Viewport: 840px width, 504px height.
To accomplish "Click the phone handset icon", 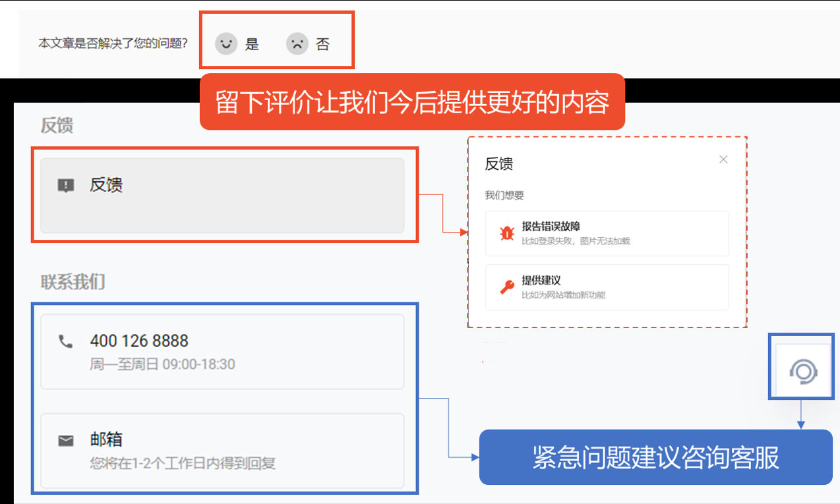I will [x=65, y=341].
